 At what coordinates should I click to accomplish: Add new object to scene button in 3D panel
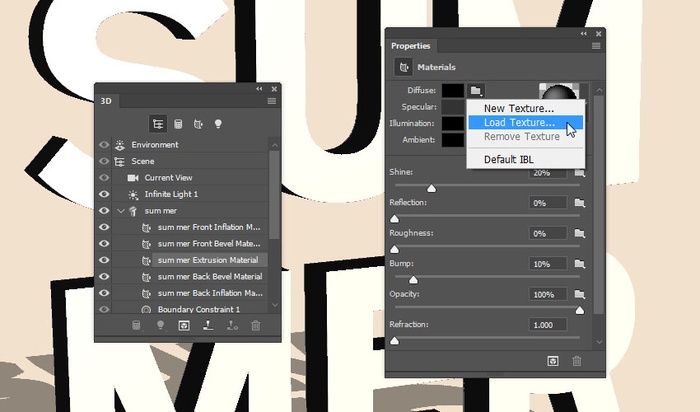click(x=136, y=325)
